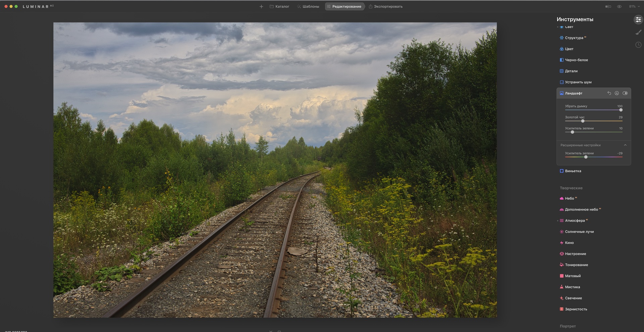This screenshot has width=644, height=332.
Task: Open the edit history clock icon
Action: tap(638, 45)
